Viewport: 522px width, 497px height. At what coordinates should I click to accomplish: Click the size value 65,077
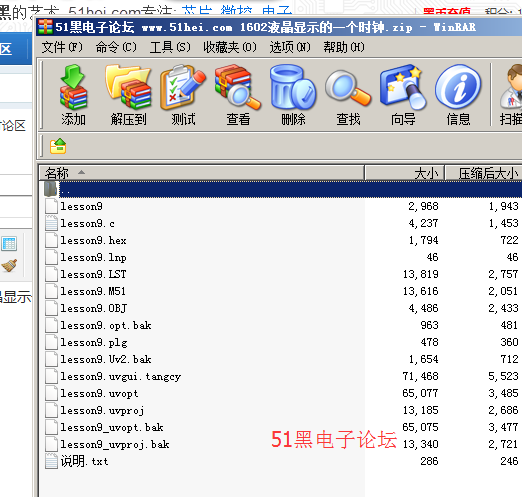[x=420, y=393]
